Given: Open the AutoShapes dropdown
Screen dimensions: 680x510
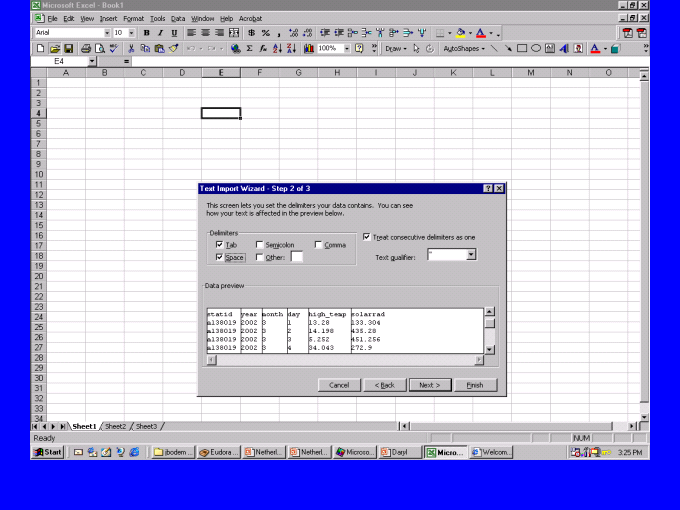Looking at the screenshot, I should (x=464, y=49).
